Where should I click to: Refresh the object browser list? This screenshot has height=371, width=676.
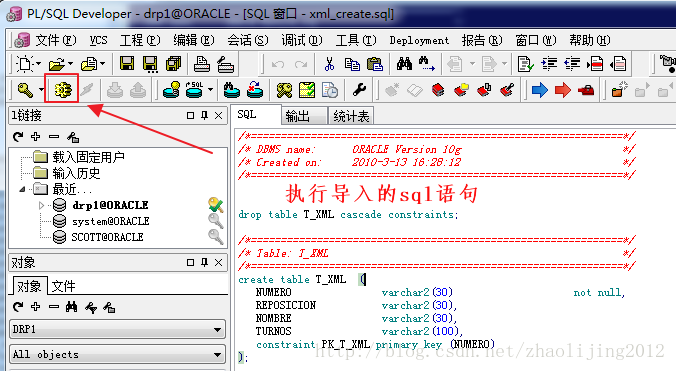(x=18, y=307)
